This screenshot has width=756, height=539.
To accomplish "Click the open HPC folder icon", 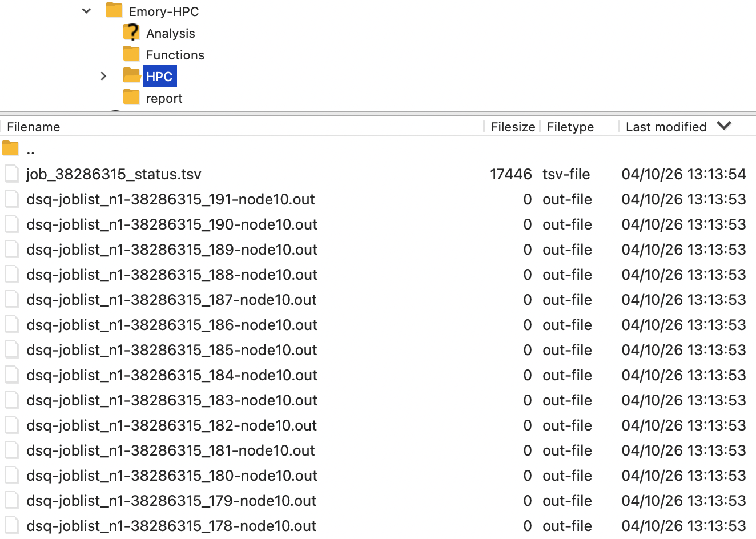I will (x=132, y=76).
